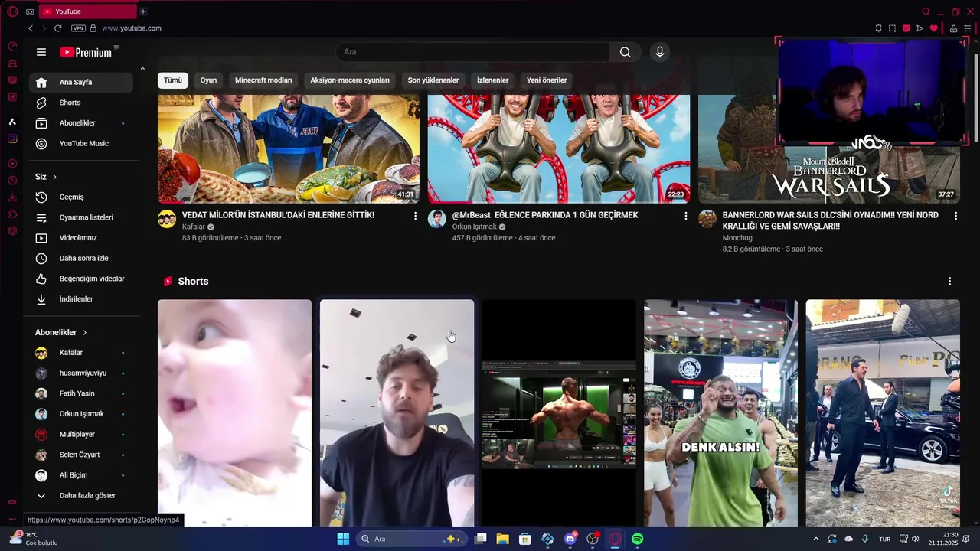Open Beğendiğim videolar list
Viewport: 980px width, 551px height.
point(82,279)
